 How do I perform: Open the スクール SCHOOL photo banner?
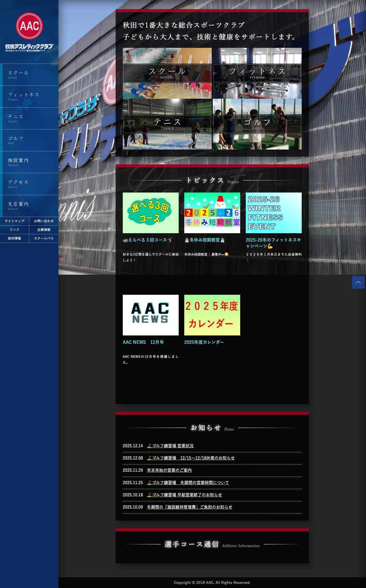tap(167, 73)
